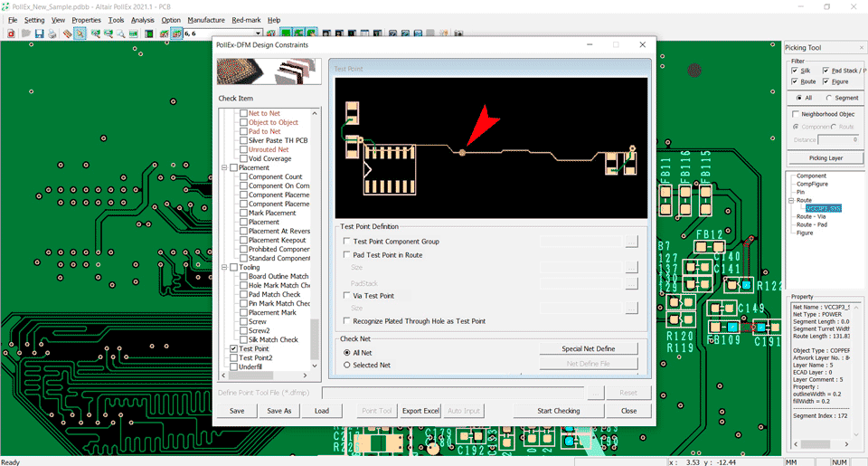Select the Route - Via tree item
The image size is (868, 466).
(x=811, y=216)
